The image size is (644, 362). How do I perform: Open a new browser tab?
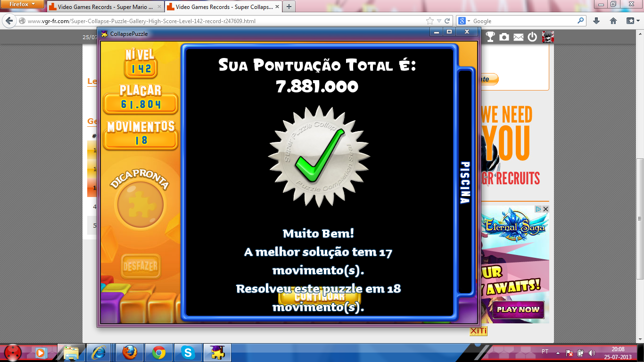289,7
